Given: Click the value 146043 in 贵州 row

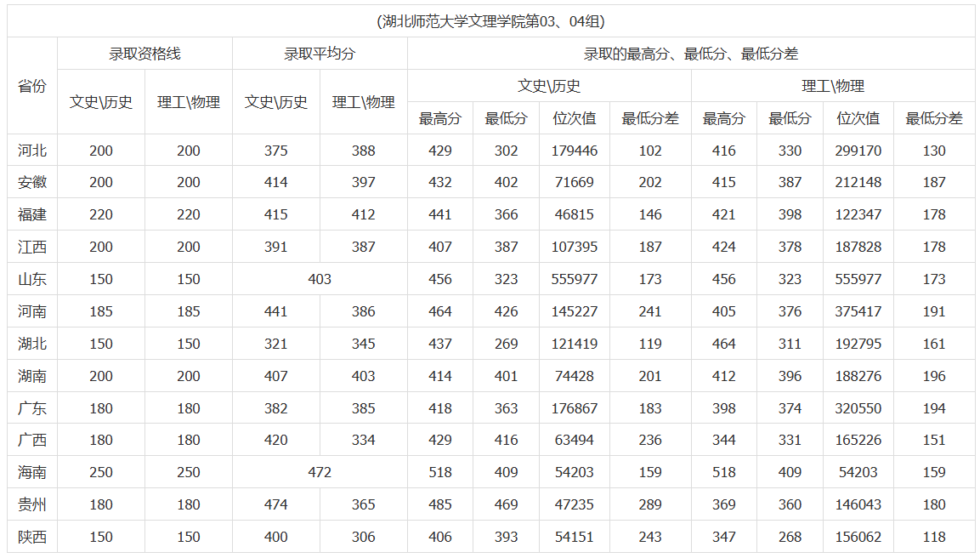Looking at the screenshot, I should (858, 504).
